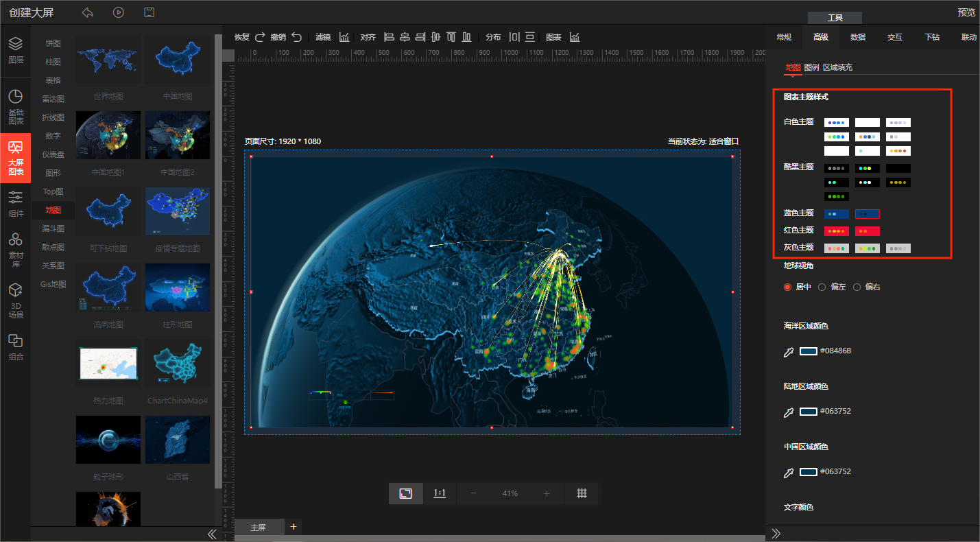Toggle the canvas grid icon
980x542 pixels.
[582, 493]
